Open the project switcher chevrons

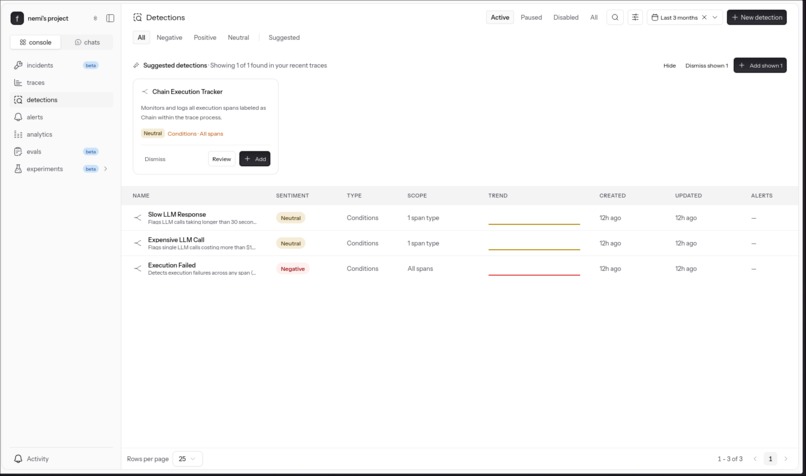(95, 18)
